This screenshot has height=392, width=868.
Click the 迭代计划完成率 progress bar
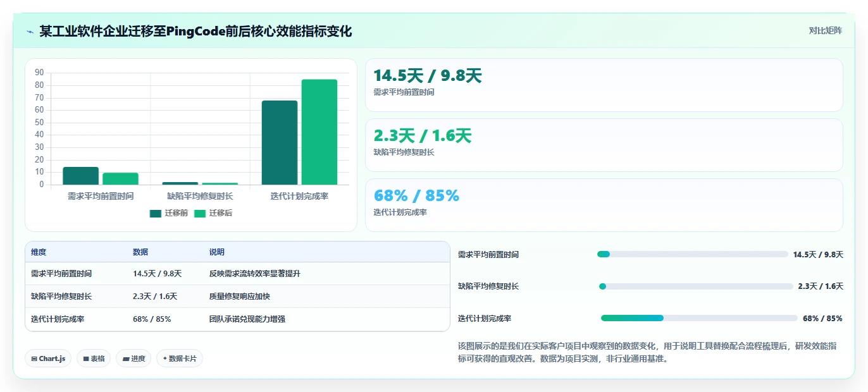pos(699,318)
